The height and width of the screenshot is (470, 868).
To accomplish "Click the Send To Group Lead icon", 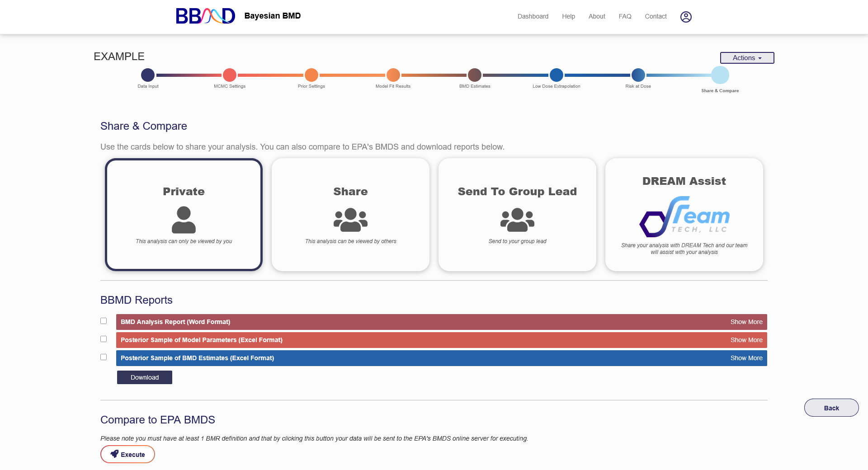I will point(517,220).
